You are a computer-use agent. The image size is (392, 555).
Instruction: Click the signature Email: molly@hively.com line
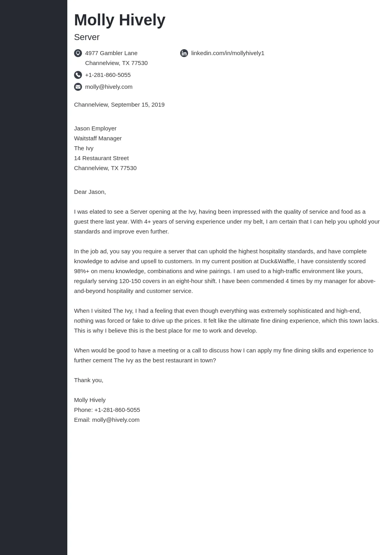107,420
